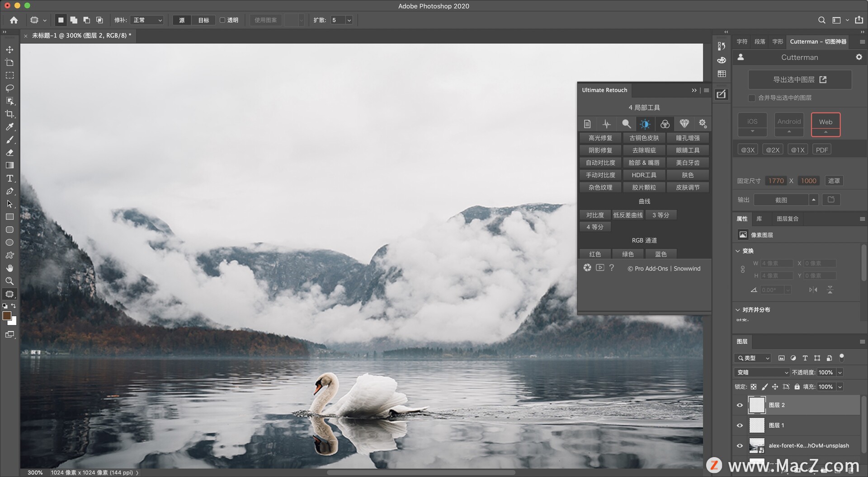868x477 pixels.
Task: Select 源 patch mode option
Action: tap(182, 20)
